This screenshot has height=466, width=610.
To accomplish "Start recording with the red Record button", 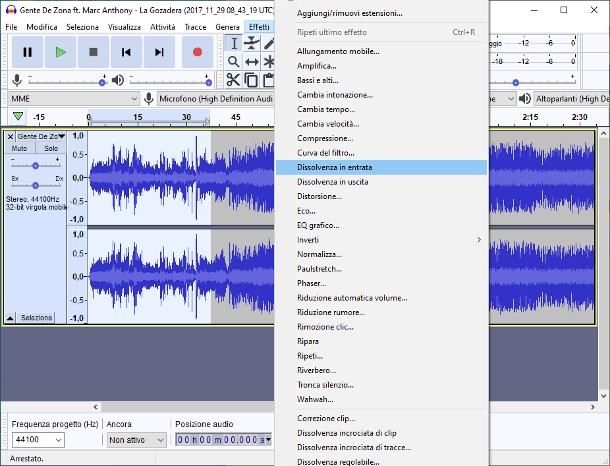I will [197, 52].
